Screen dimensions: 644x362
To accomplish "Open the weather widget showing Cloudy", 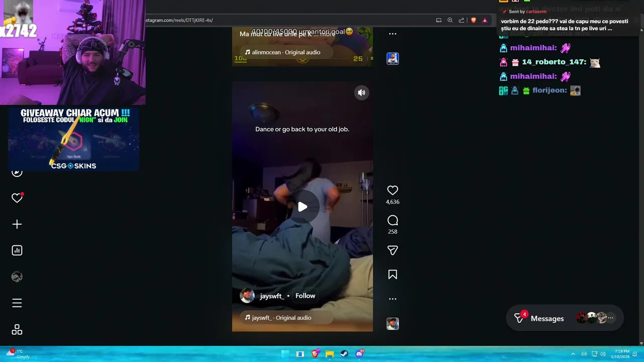I will 18,354.
